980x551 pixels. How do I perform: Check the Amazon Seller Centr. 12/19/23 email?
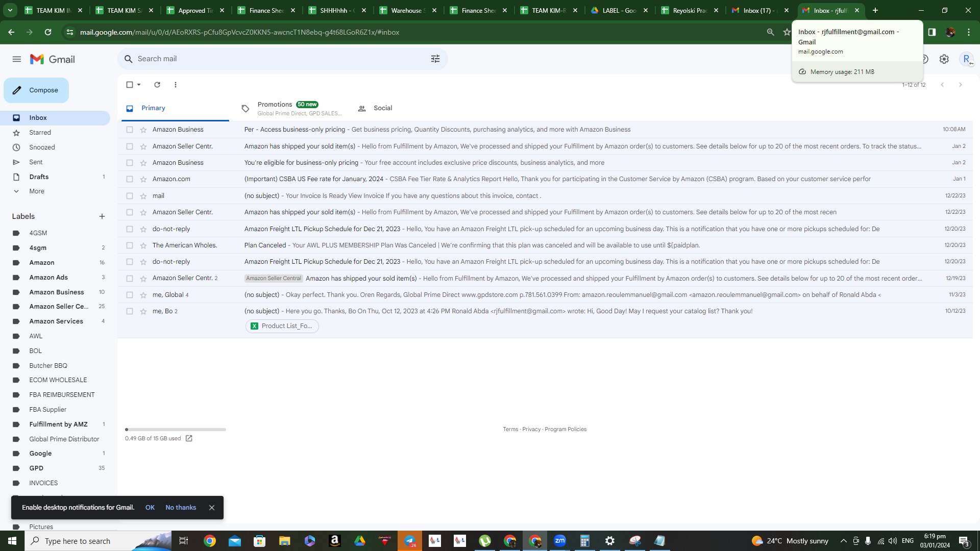click(x=130, y=279)
